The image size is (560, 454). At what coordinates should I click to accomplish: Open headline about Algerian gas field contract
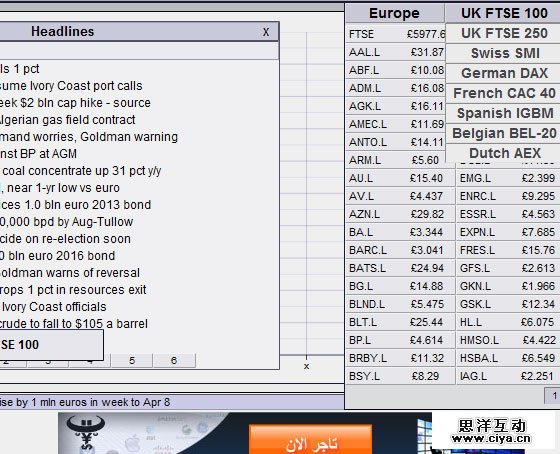67,120
